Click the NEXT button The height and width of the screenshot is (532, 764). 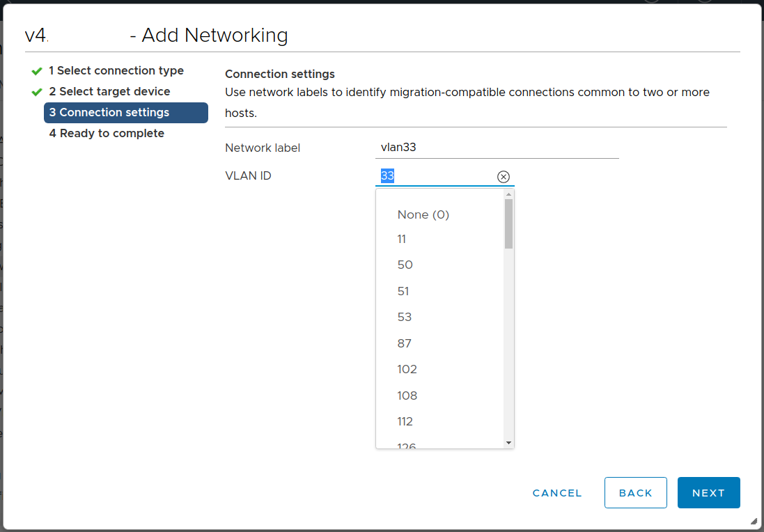tap(708, 492)
